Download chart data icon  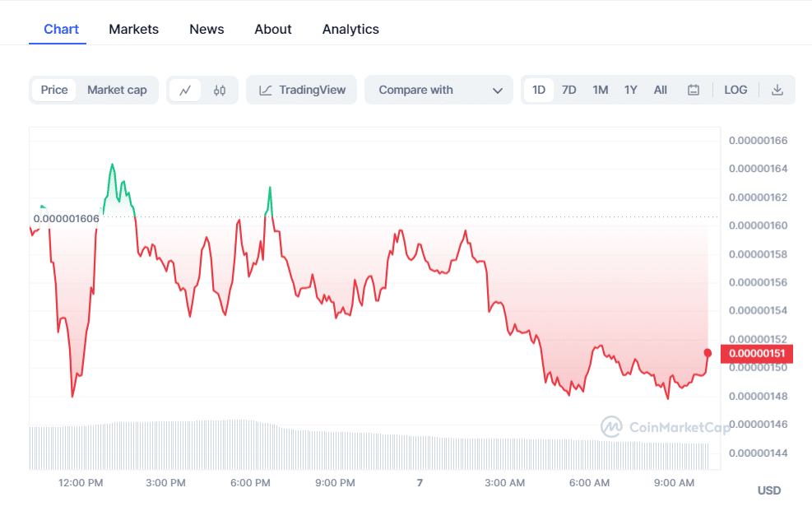pos(777,90)
